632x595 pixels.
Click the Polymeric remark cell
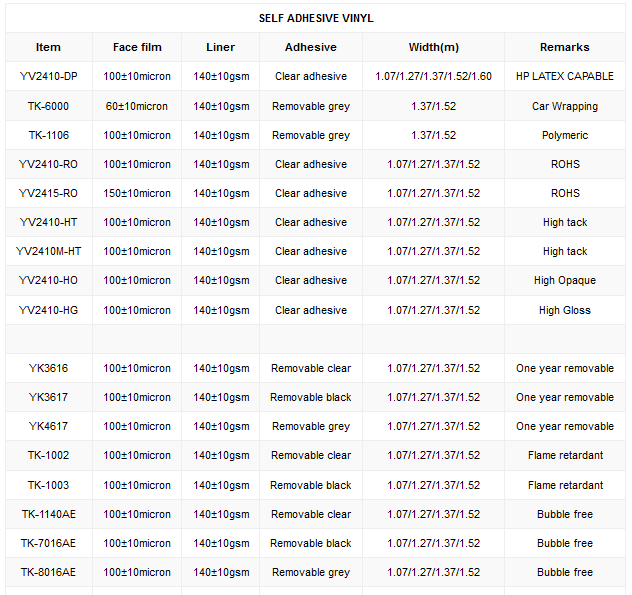pyautogui.click(x=565, y=135)
